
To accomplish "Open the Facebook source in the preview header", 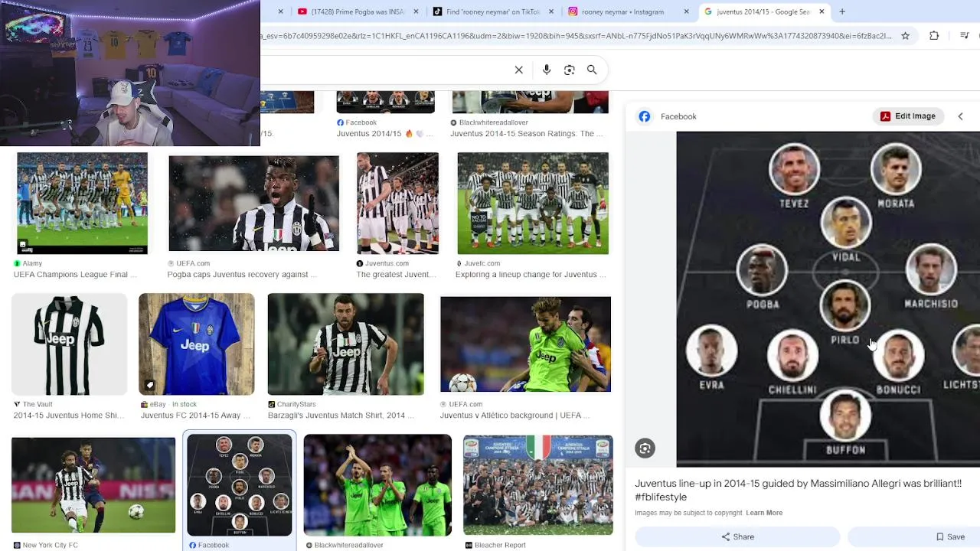I will 678,116.
